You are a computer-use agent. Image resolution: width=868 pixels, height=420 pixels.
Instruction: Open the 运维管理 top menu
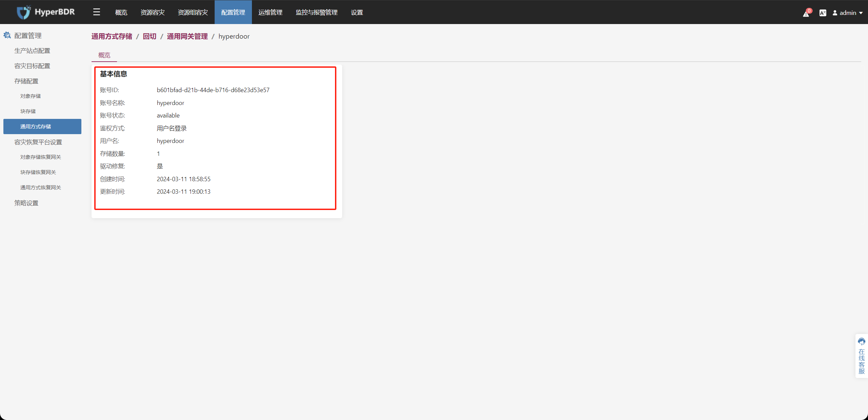pyautogui.click(x=270, y=12)
